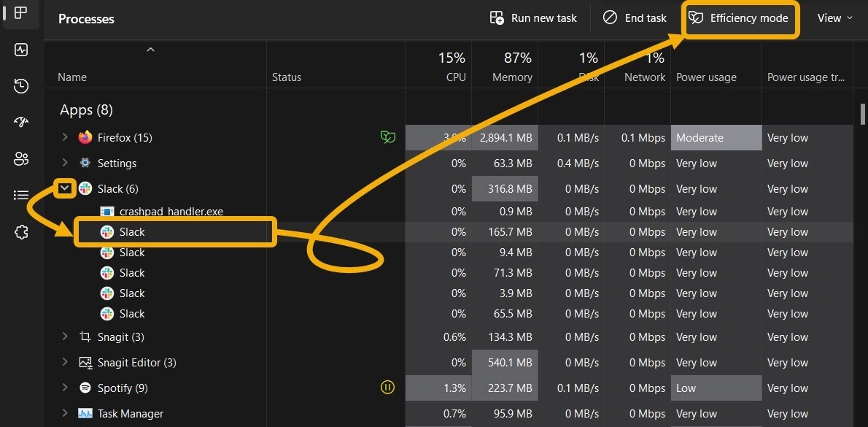Click the green efficiency leaf icon on Firefox

coord(388,136)
